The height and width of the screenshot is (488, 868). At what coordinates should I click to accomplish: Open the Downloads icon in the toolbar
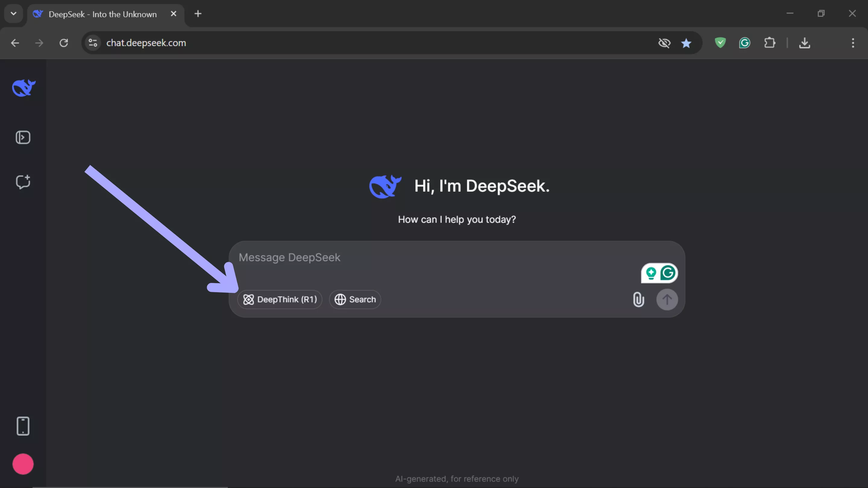click(805, 43)
